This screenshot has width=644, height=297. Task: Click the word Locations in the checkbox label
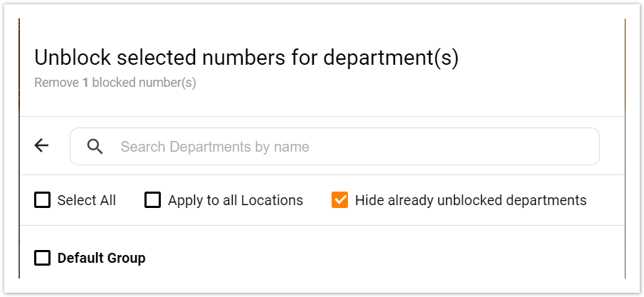[x=272, y=200]
